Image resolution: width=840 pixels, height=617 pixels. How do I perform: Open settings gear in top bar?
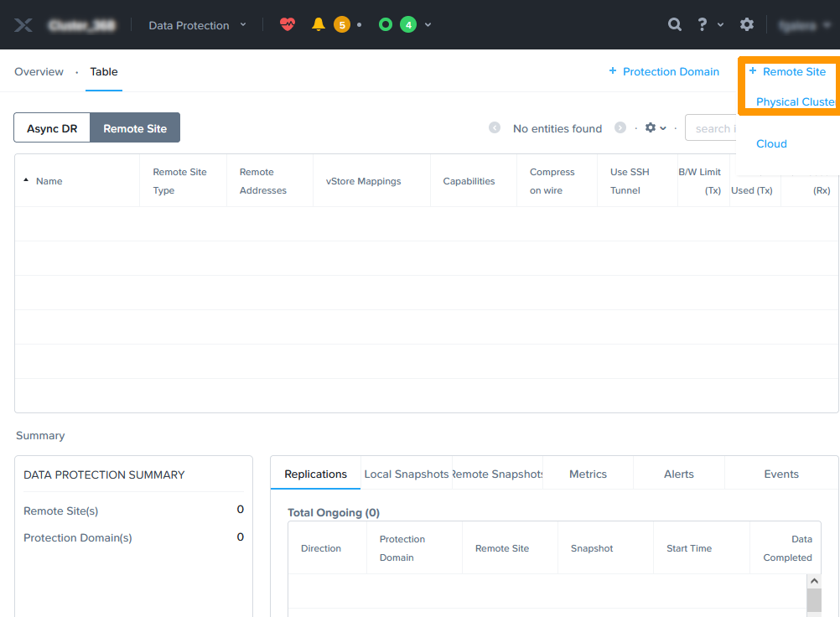(x=747, y=25)
